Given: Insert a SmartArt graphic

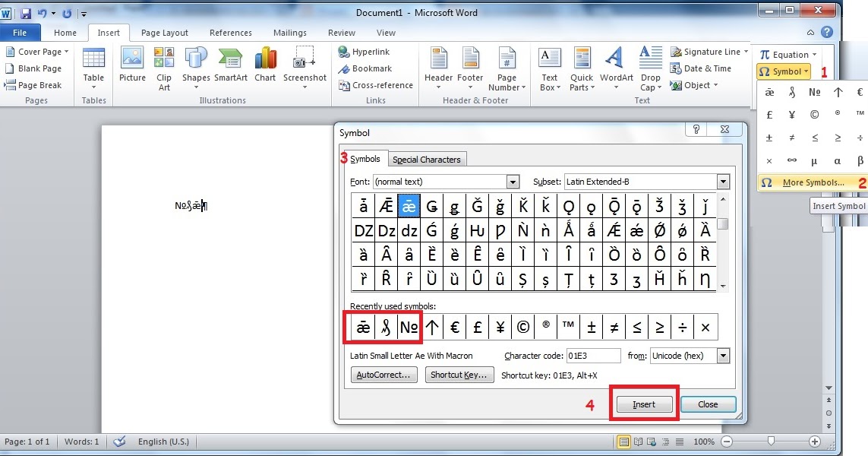Looking at the screenshot, I should pyautogui.click(x=230, y=65).
